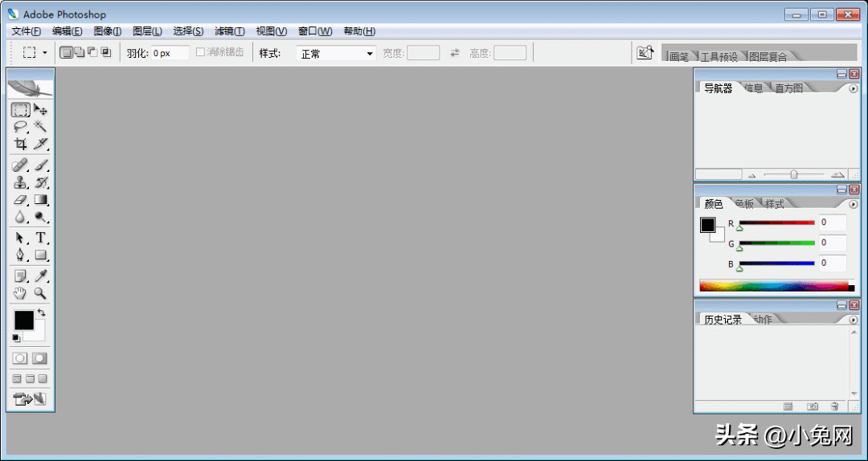Image resolution: width=868 pixels, height=461 pixels.
Task: Collapse the Color panel group
Action: [841, 190]
